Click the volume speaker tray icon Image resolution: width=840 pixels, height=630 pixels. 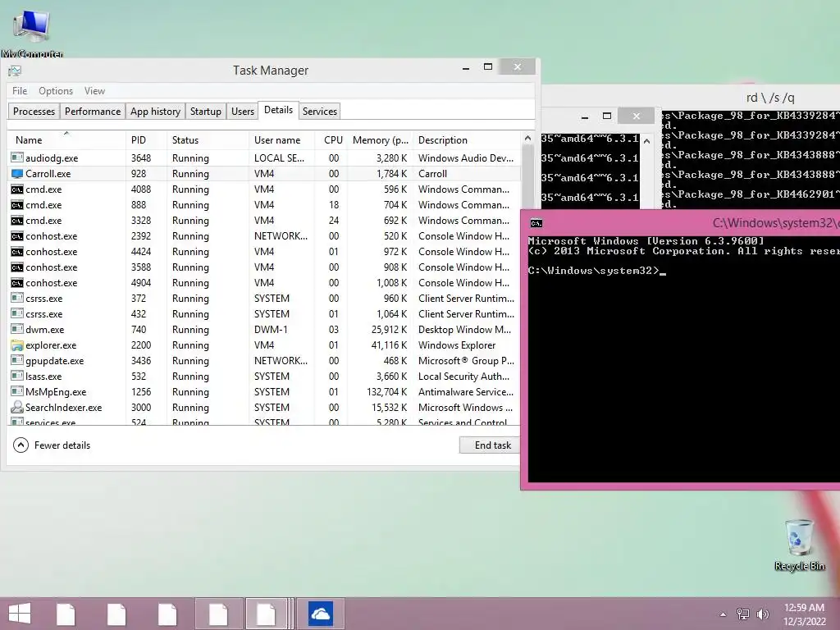(763, 614)
